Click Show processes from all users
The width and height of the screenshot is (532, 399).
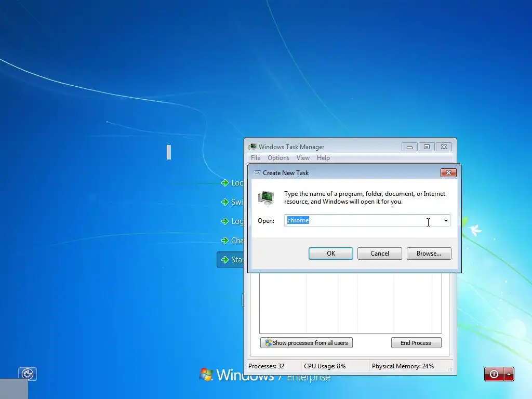point(307,343)
